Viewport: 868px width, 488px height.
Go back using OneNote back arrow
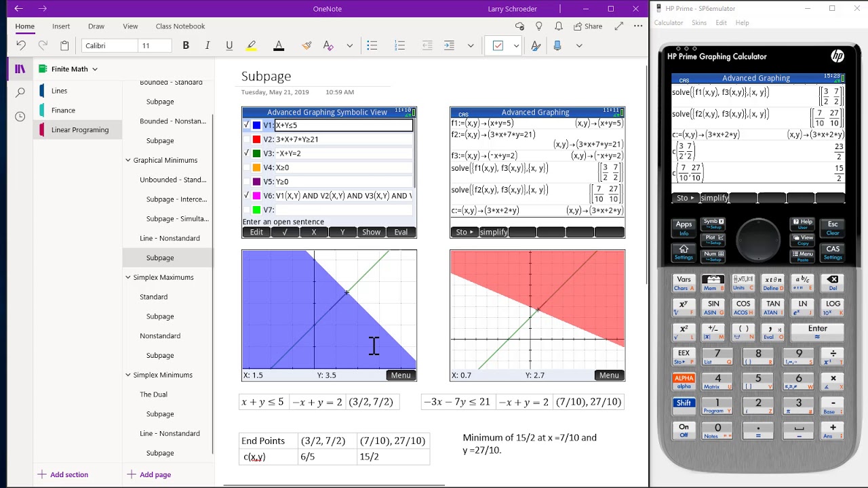click(x=18, y=9)
